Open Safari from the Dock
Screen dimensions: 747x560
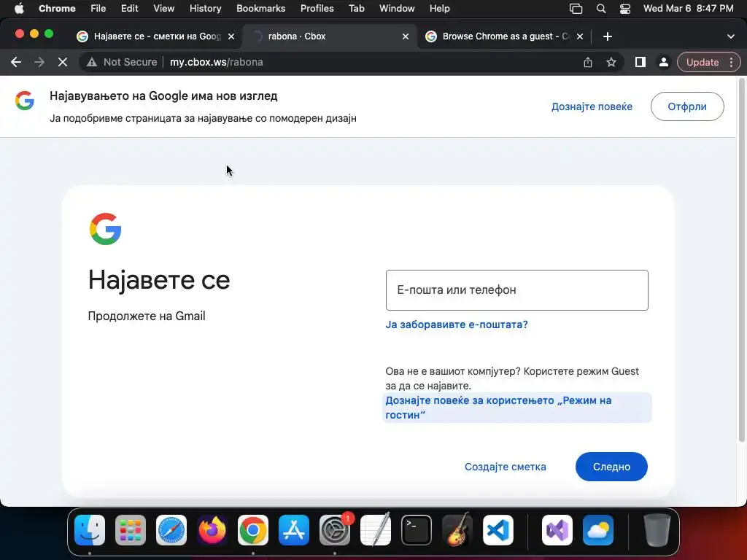tap(171, 530)
